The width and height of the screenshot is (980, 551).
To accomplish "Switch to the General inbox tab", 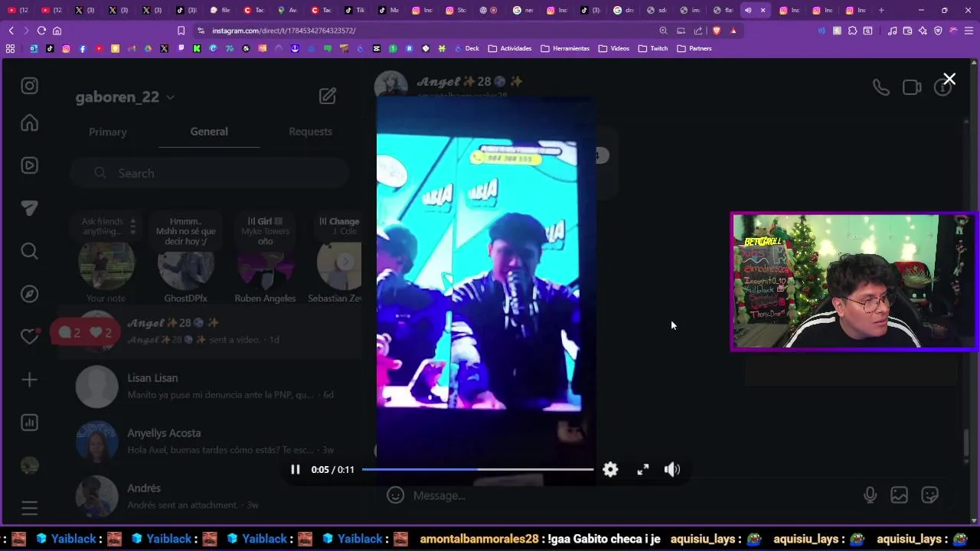I will pyautogui.click(x=209, y=132).
